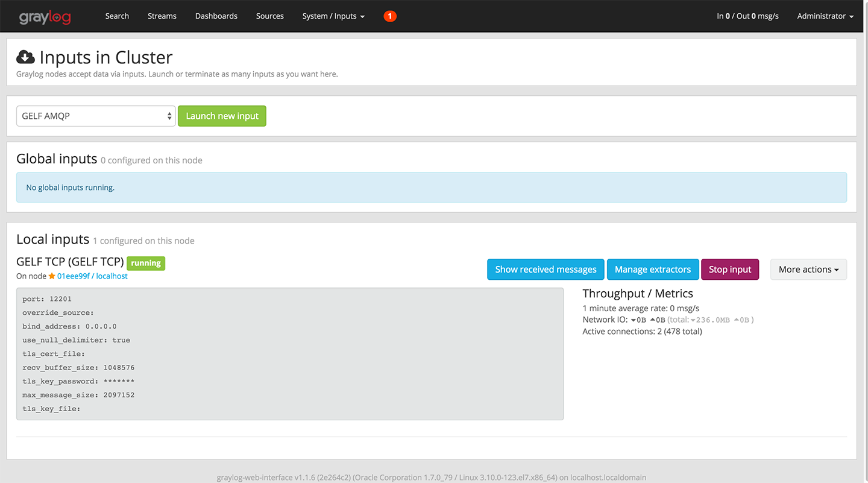Click the 1 minute average rate text

641,308
